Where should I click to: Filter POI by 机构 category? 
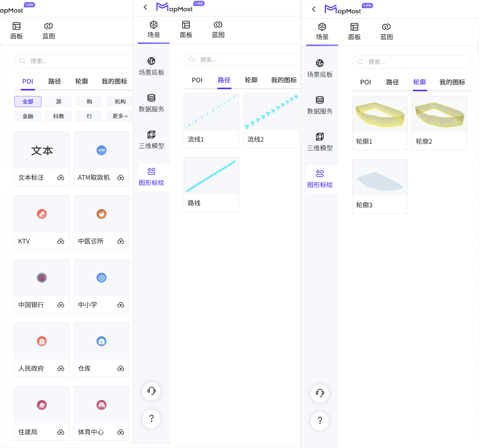click(120, 101)
